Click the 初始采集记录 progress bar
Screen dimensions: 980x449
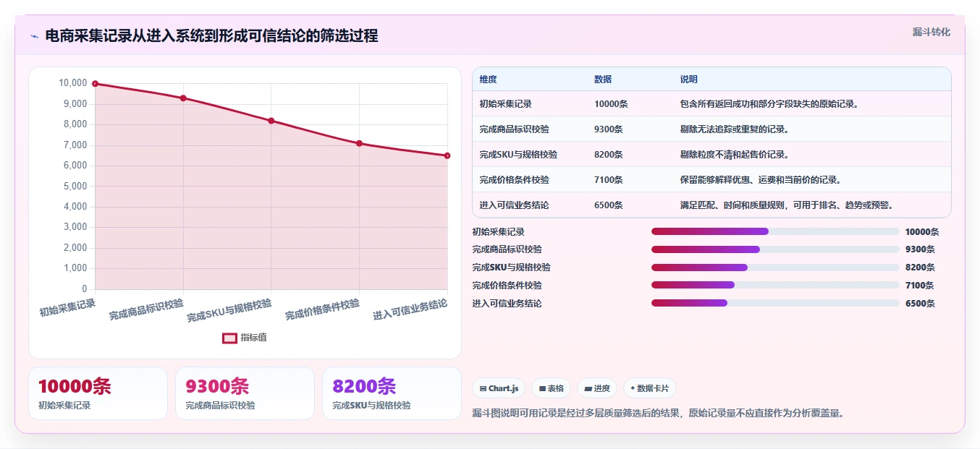[x=775, y=231]
